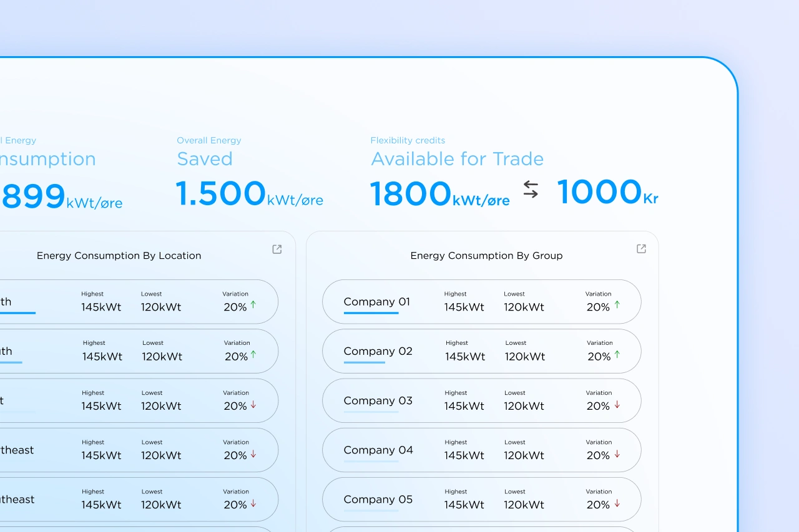Click the progress bar under Company 02

click(x=364, y=362)
